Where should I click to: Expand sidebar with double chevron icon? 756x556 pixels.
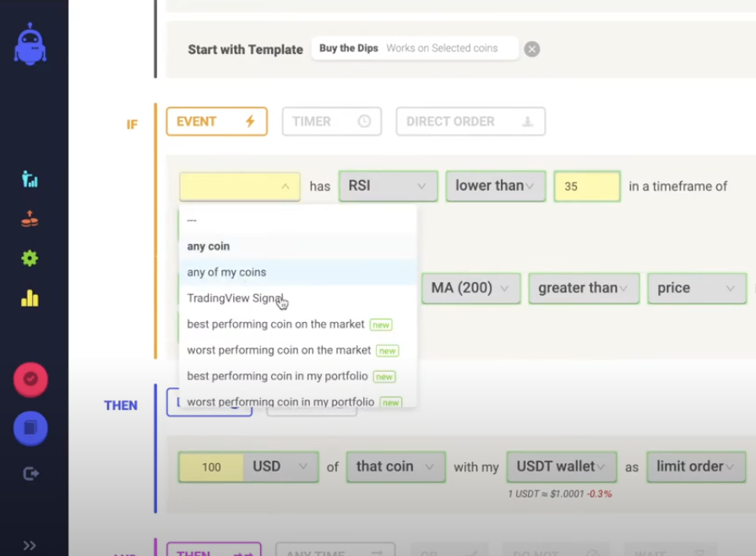coord(30,545)
